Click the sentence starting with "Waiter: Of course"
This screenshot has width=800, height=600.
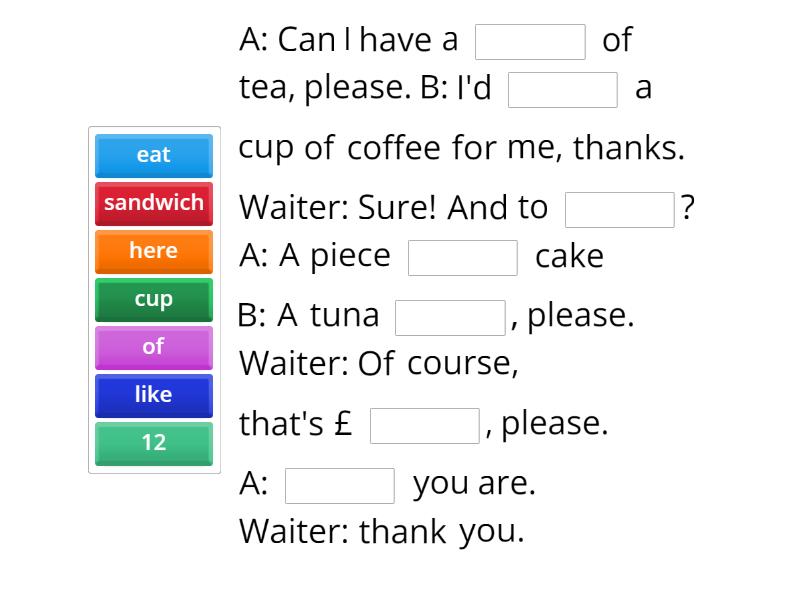(x=380, y=363)
